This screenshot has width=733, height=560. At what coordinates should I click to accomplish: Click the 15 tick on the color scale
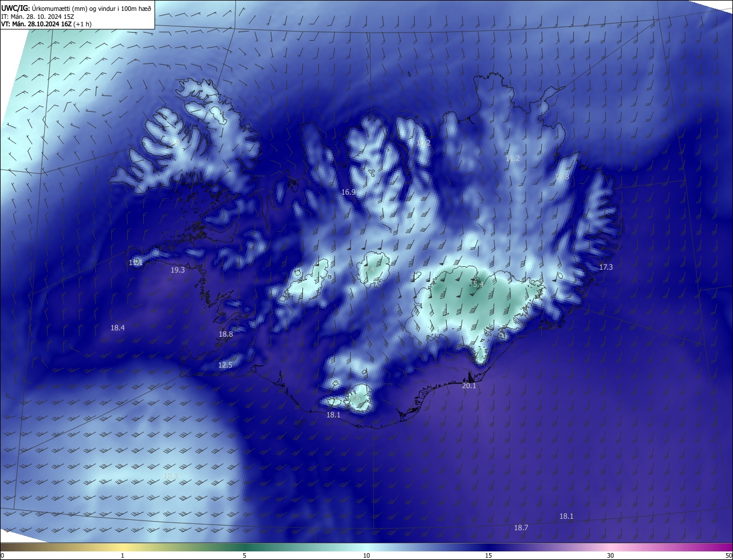(488, 555)
